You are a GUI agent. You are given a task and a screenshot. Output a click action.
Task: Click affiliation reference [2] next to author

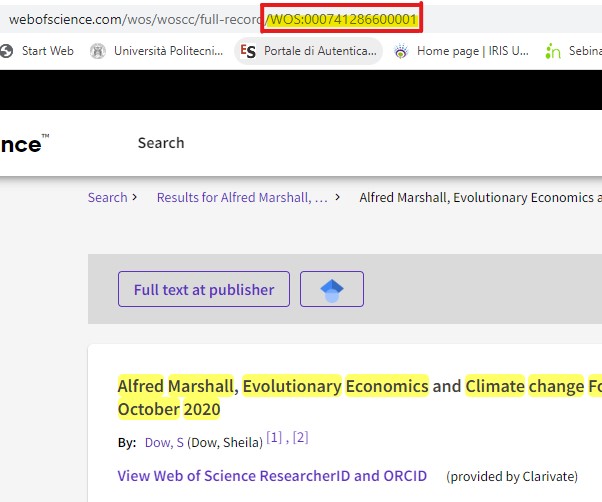tap(300, 438)
